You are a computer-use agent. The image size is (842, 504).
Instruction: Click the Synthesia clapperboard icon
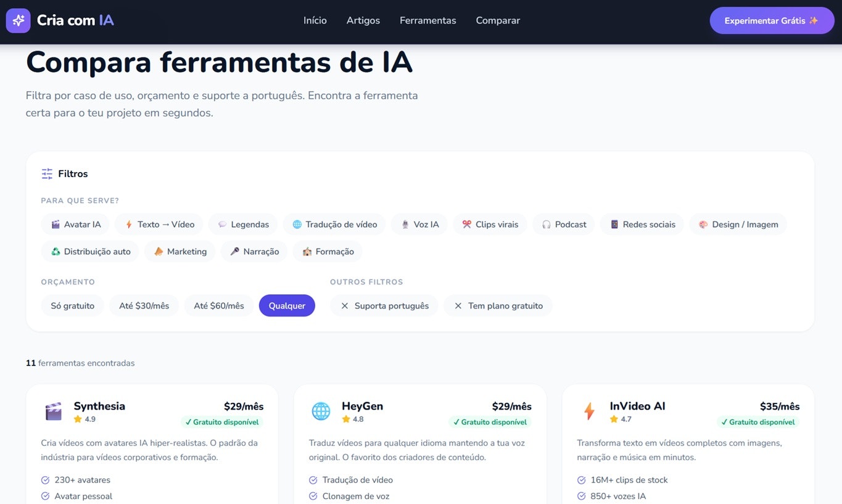(54, 411)
